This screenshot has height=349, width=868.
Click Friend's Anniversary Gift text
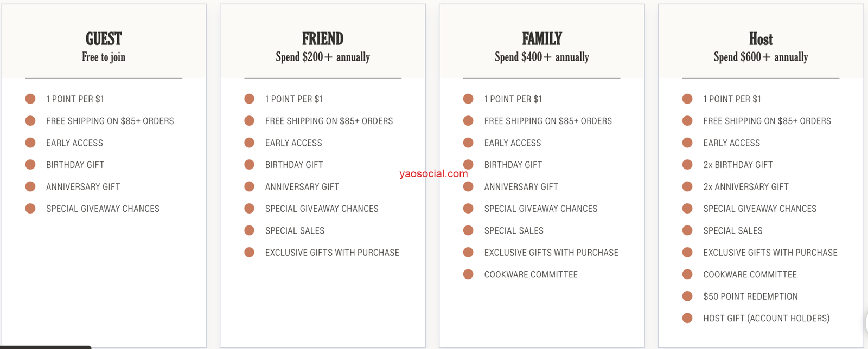pyautogui.click(x=302, y=186)
